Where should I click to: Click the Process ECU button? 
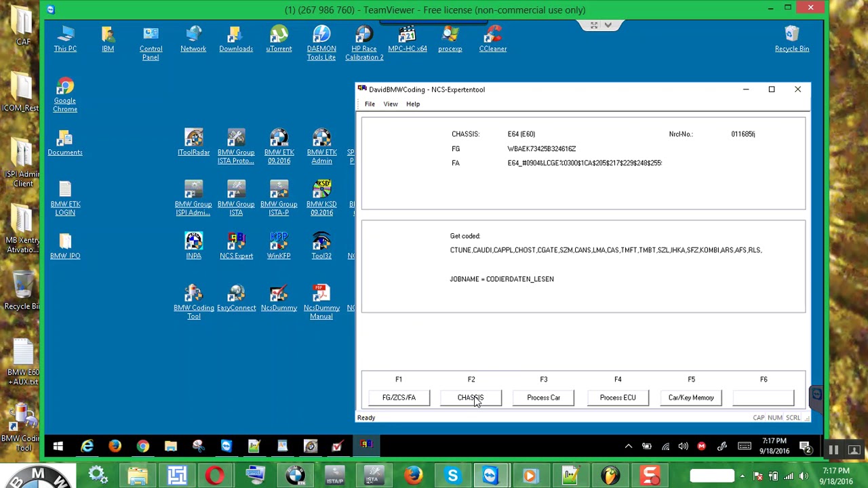pos(618,398)
